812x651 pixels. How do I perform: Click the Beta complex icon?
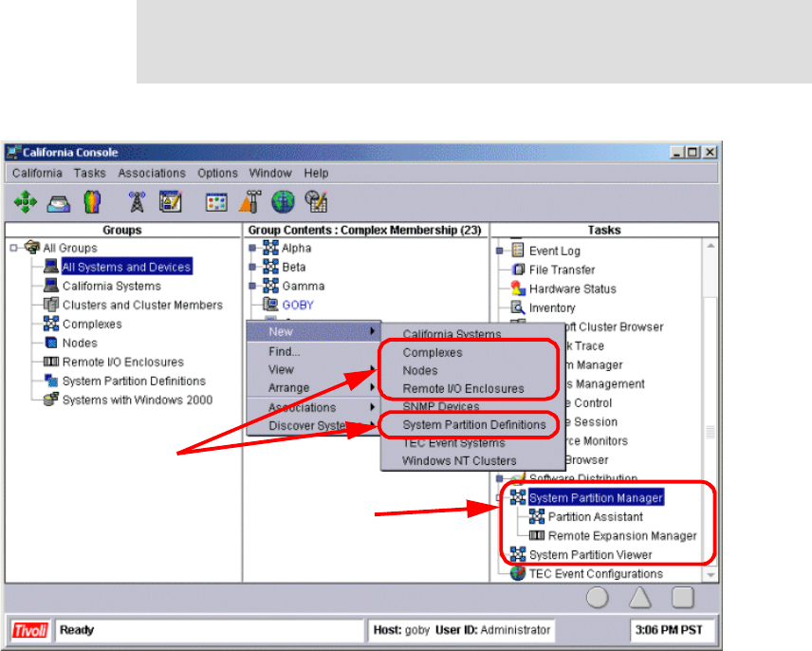(270, 267)
